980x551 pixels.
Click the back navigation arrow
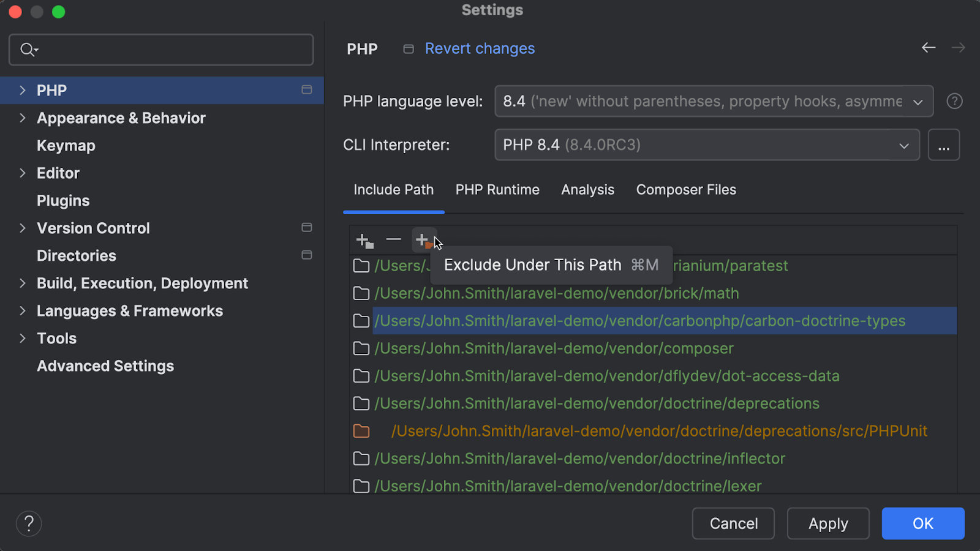pos(928,48)
